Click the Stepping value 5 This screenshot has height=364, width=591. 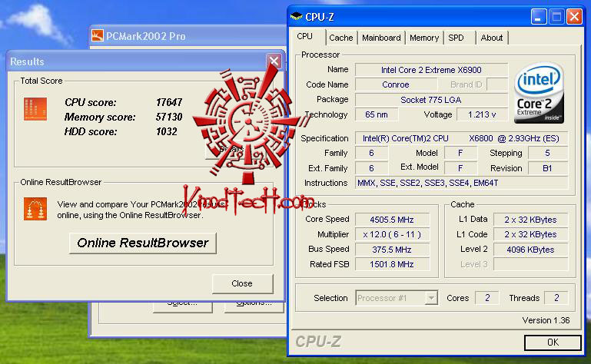point(548,153)
